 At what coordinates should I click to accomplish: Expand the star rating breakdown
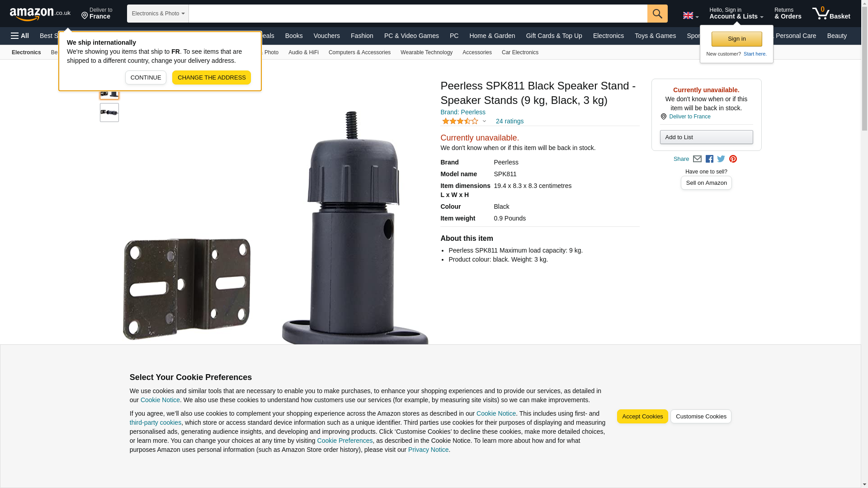click(x=464, y=121)
